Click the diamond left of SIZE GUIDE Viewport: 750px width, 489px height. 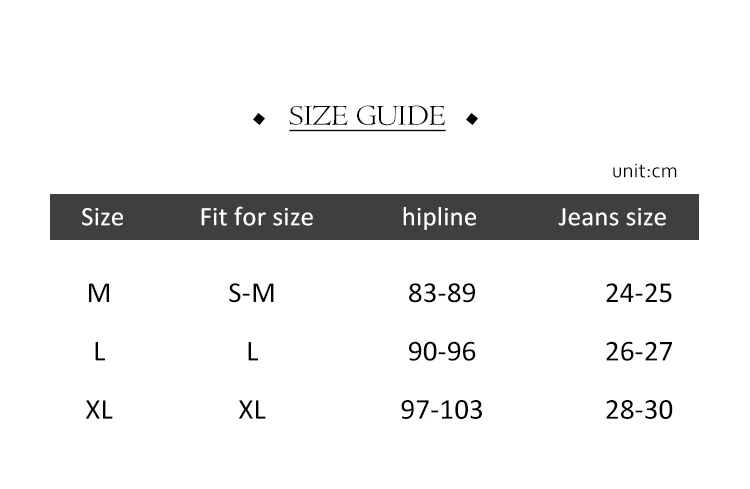pyautogui.click(x=259, y=119)
